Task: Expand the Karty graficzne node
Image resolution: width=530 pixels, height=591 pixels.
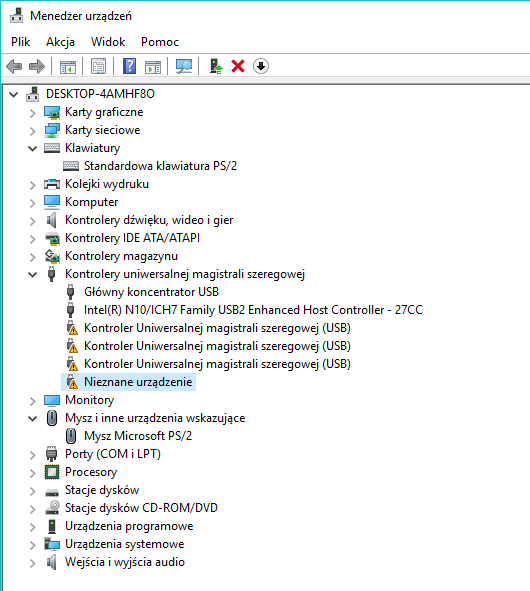Action: 32,112
